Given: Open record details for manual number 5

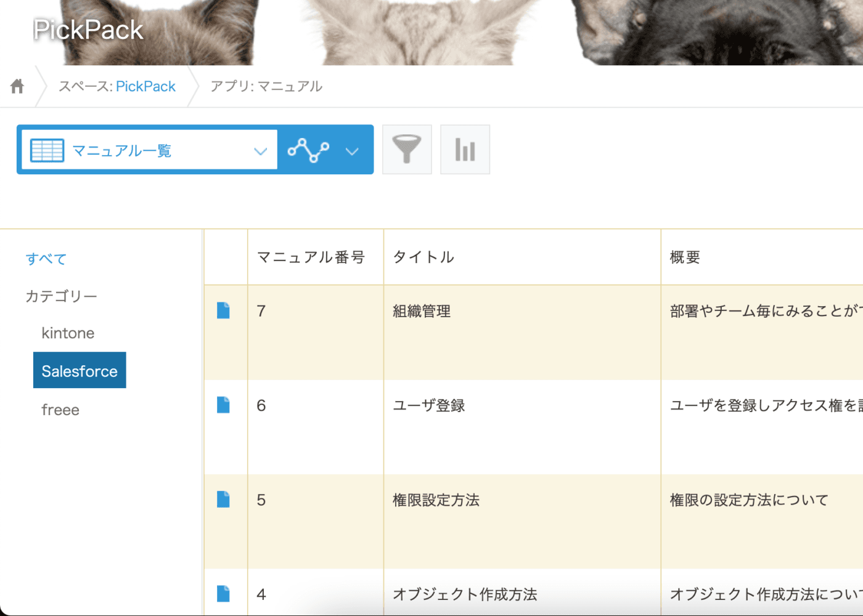Looking at the screenshot, I should (223, 499).
